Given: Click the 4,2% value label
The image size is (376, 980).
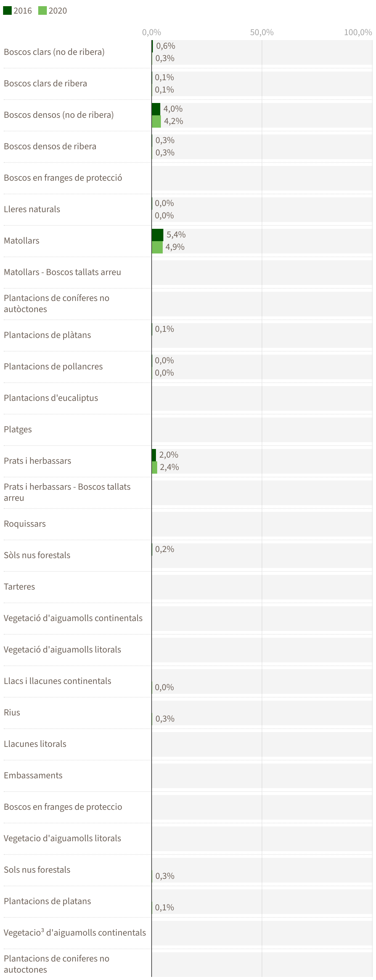Looking at the screenshot, I should pos(174,121).
